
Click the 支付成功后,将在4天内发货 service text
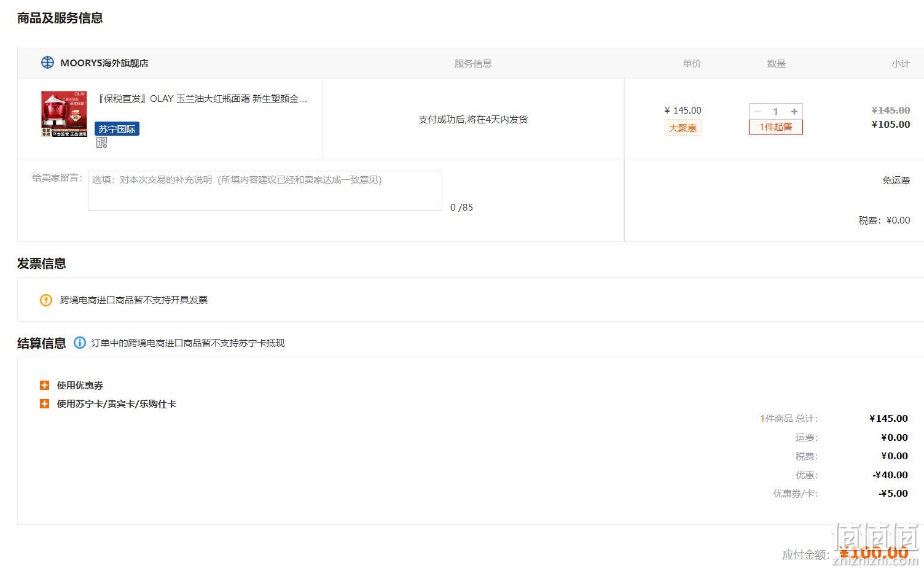pos(473,119)
